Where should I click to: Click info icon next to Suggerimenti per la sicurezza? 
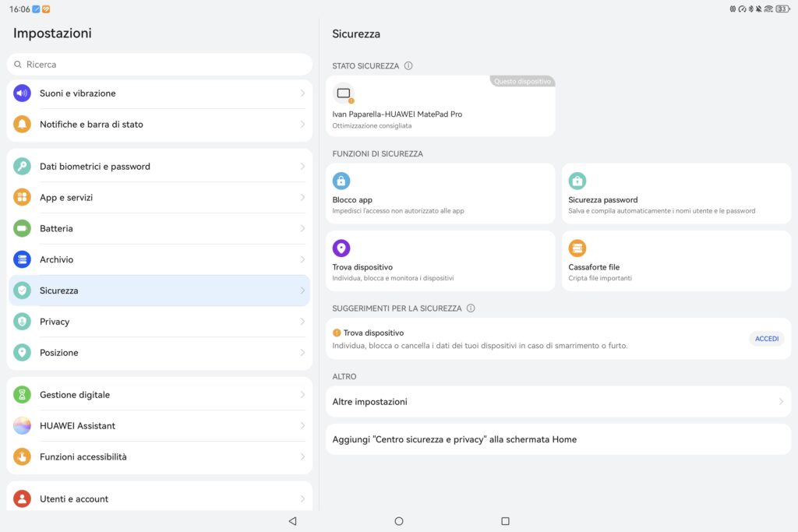pos(471,308)
